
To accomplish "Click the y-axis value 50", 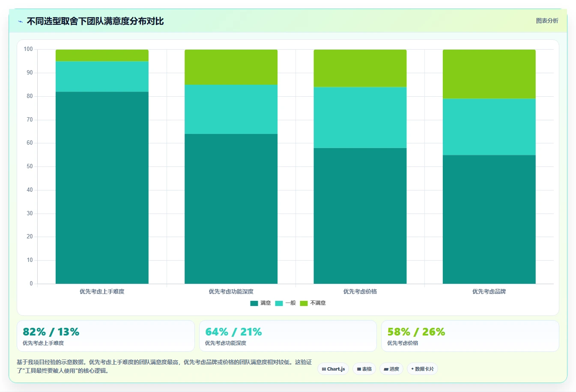I will tap(30, 166).
